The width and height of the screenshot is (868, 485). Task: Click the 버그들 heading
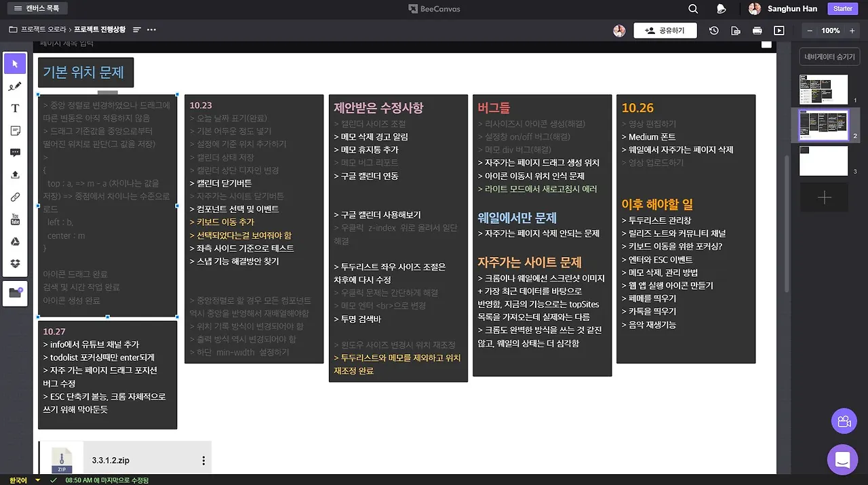(494, 107)
